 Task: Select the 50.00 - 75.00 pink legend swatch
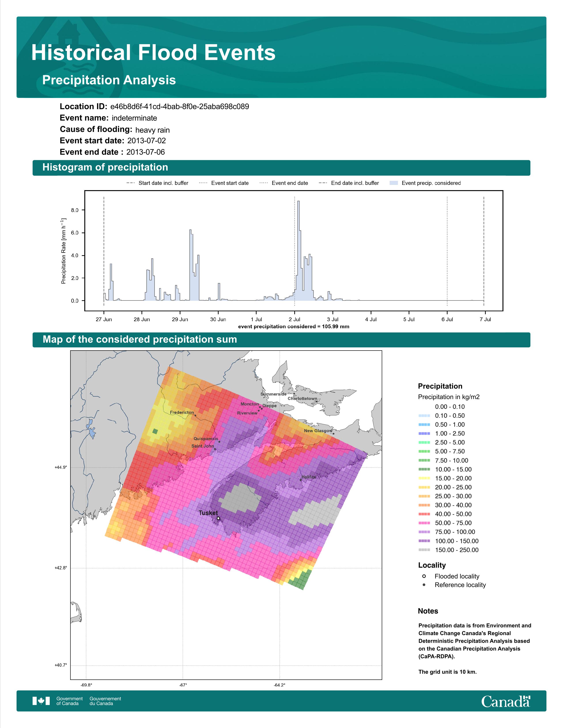[x=424, y=523]
